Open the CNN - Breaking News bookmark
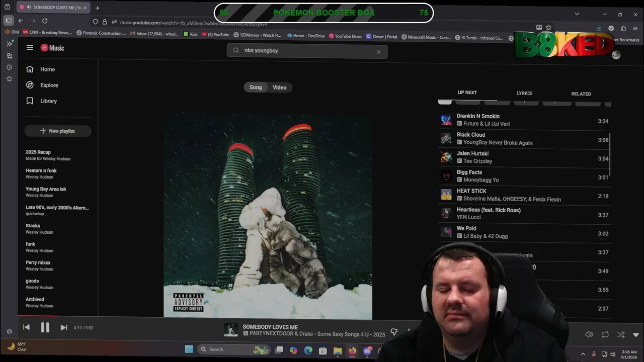Viewport: 644px width, 362px height. point(48,33)
